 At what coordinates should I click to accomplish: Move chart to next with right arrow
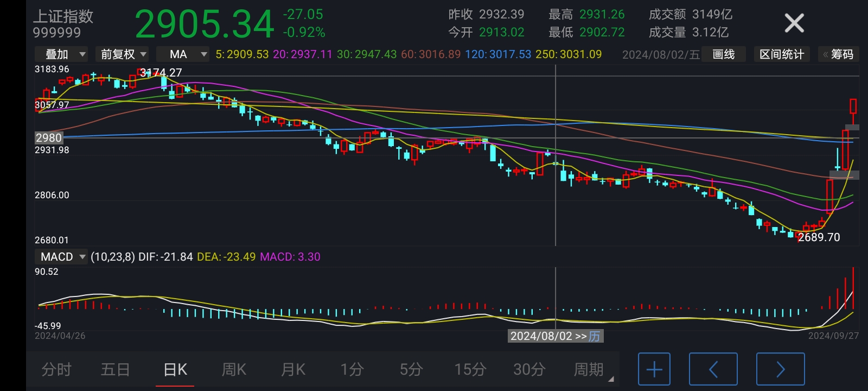tap(781, 369)
